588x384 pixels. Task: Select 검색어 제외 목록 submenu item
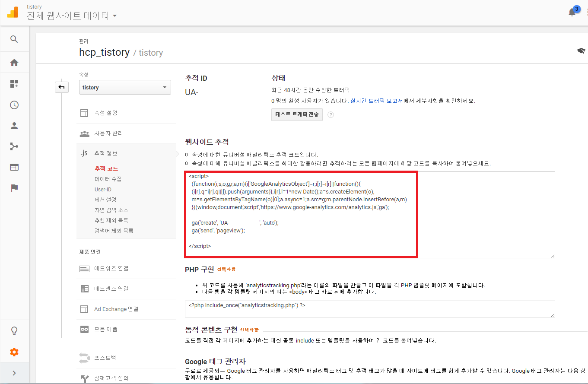coord(114,231)
